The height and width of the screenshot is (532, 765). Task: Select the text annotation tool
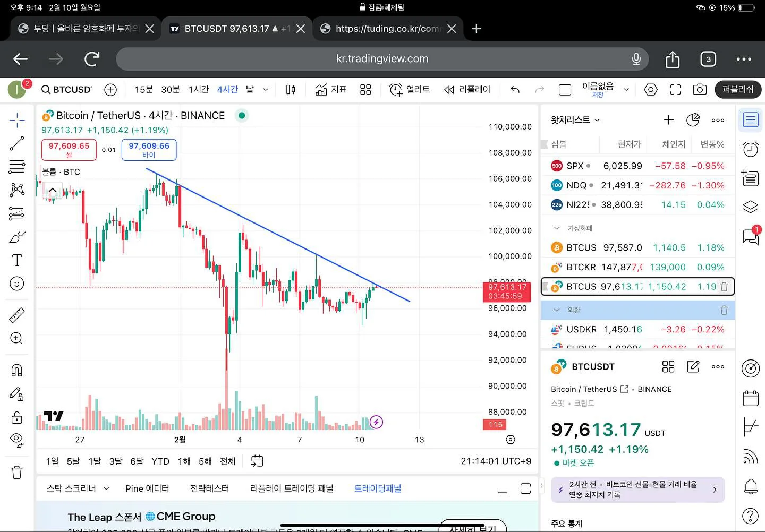pos(17,260)
